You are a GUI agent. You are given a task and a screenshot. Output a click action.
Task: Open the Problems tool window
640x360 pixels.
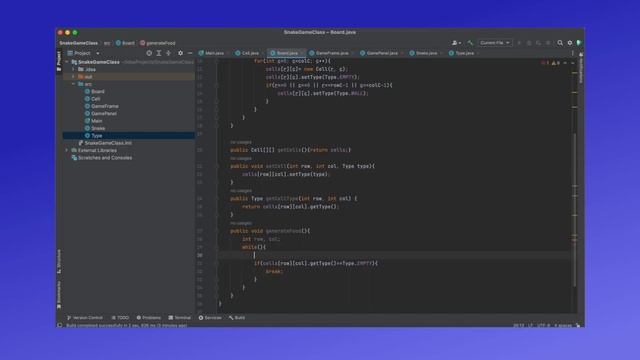point(149,318)
